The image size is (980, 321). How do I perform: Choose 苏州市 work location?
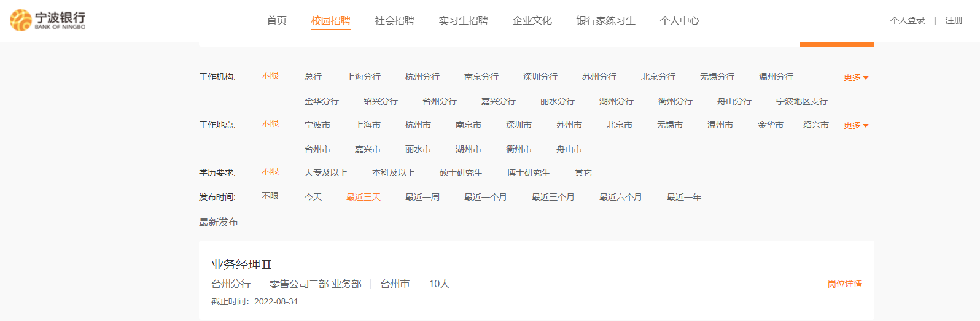[569, 125]
